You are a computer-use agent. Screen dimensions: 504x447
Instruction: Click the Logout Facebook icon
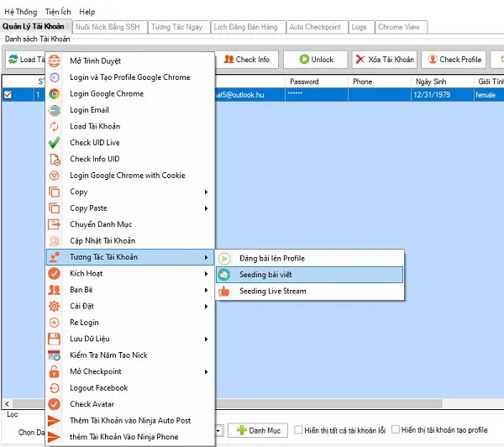[x=55, y=388]
